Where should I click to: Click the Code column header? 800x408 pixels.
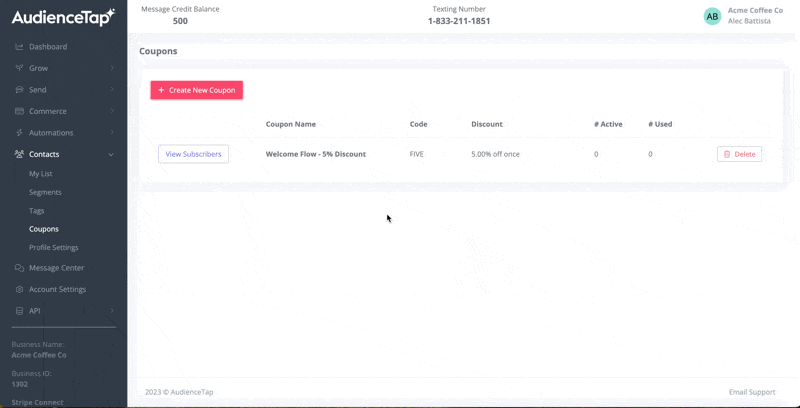418,124
